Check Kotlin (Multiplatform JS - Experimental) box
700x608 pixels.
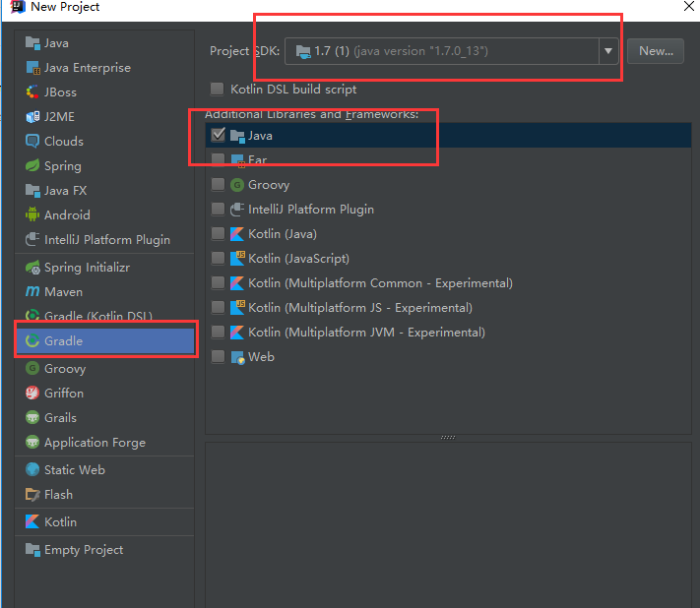tap(218, 307)
